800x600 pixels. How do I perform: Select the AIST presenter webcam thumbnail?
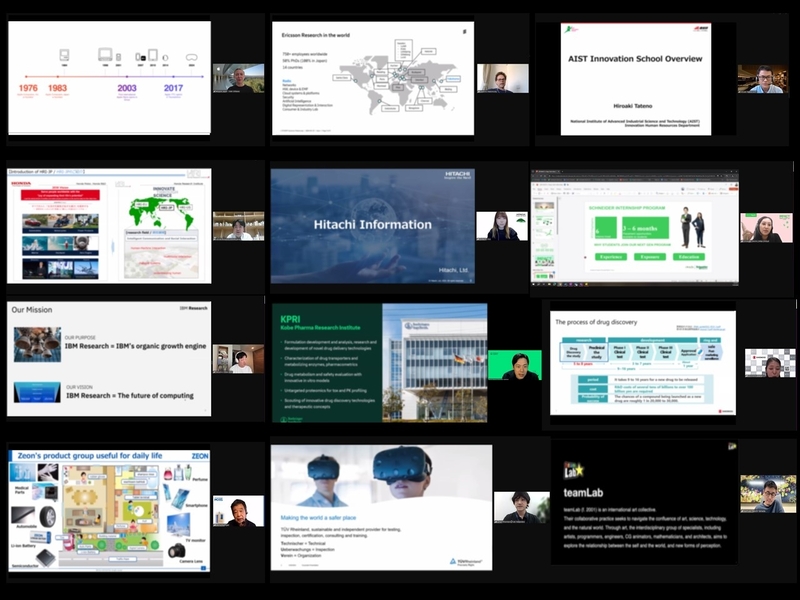(x=761, y=80)
